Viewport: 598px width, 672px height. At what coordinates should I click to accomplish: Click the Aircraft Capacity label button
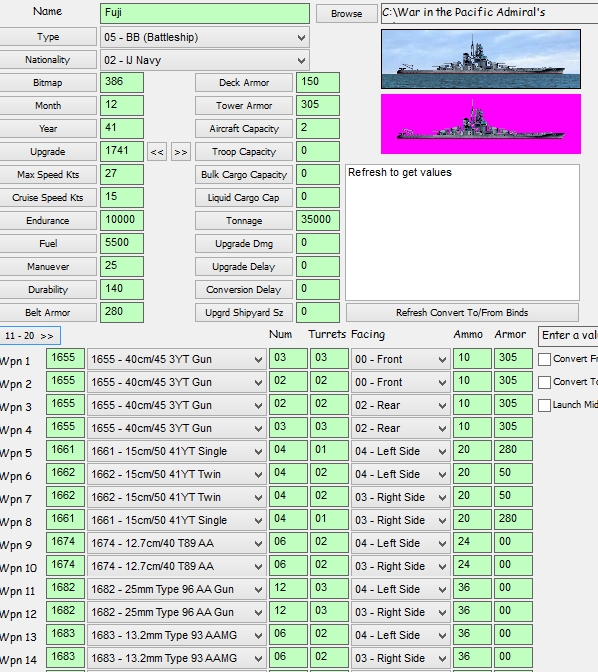(x=244, y=129)
